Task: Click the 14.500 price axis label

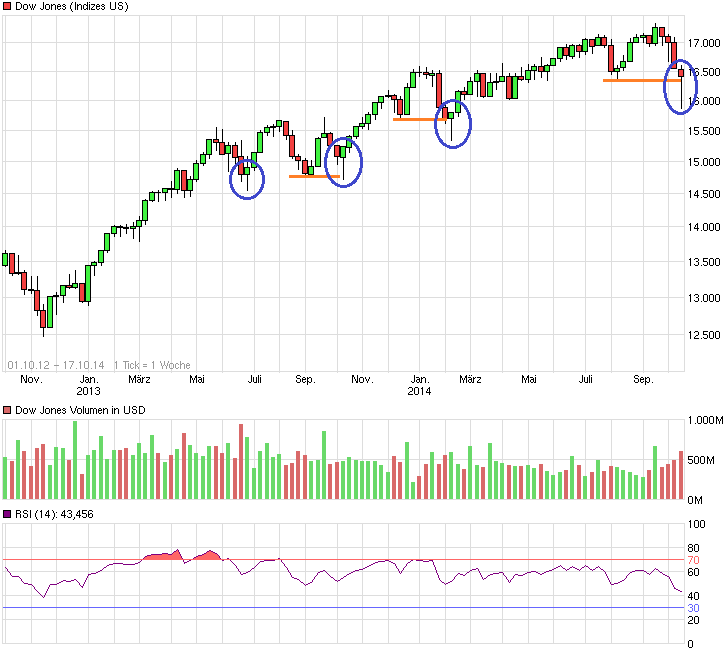Action: [704, 194]
